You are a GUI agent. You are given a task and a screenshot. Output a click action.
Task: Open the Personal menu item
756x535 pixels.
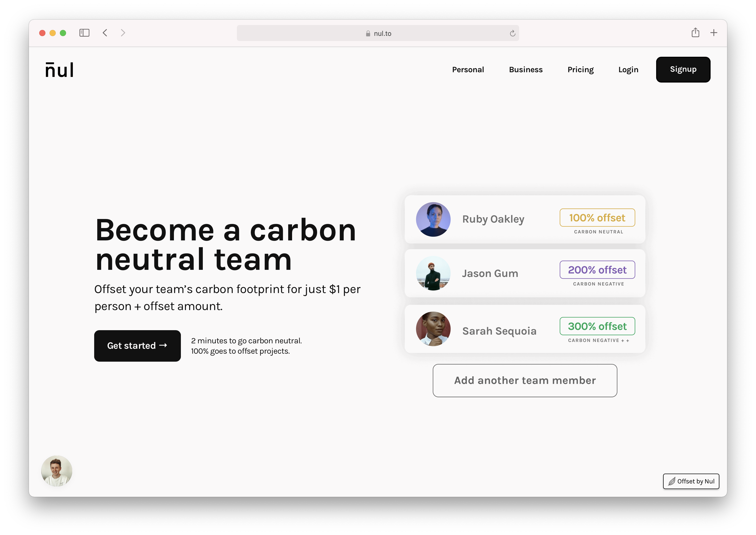pyautogui.click(x=468, y=69)
